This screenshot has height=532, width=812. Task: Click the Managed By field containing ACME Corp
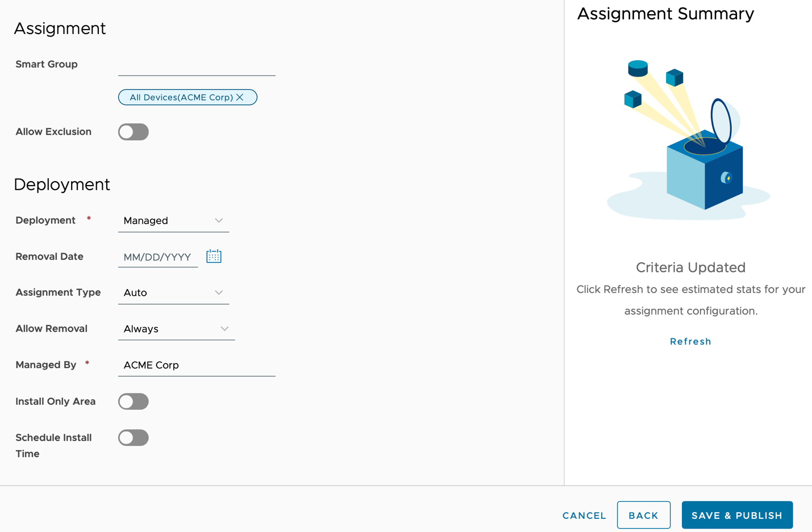point(197,365)
